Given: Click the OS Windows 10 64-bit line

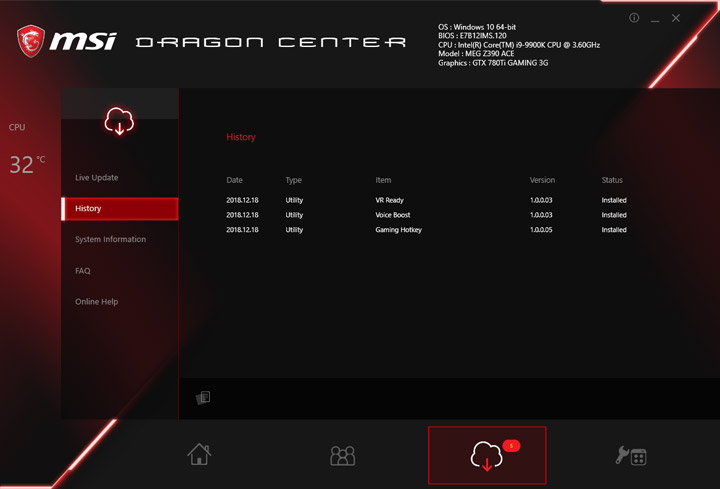Looking at the screenshot, I should 477,27.
